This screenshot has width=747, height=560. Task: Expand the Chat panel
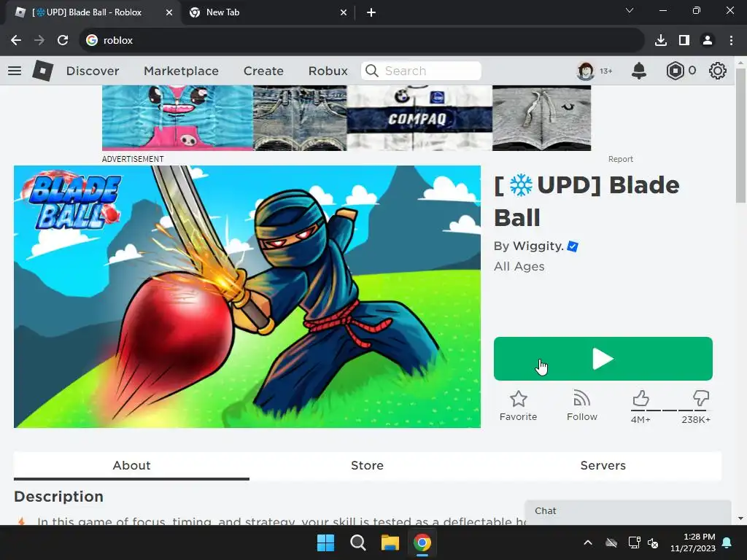point(628,511)
